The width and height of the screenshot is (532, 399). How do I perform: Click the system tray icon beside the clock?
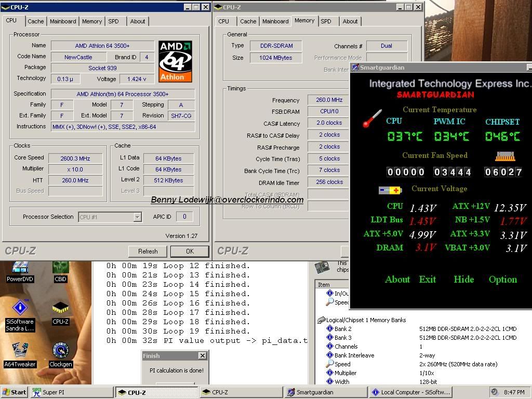click(x=495, y=392)
